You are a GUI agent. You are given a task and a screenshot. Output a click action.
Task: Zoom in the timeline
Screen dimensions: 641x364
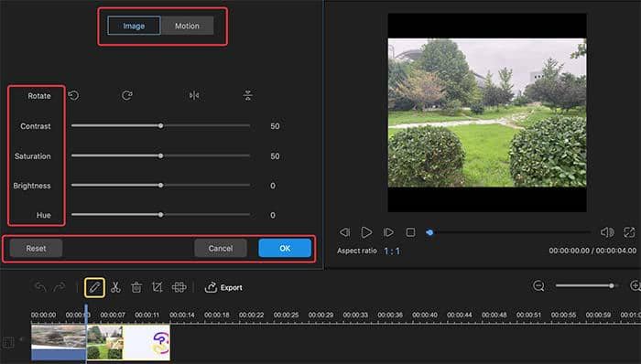point(636,285)
